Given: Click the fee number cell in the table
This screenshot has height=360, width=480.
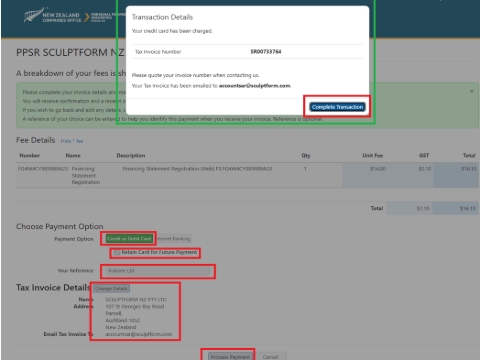Looking at the screenshot, I should [43, 169].
